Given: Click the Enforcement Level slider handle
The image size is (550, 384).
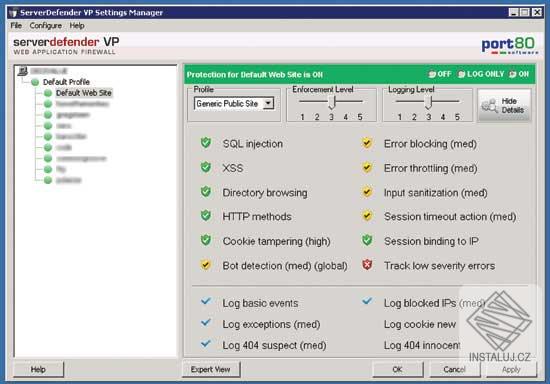Looking at the screenshot, I should tap(331, 102).
